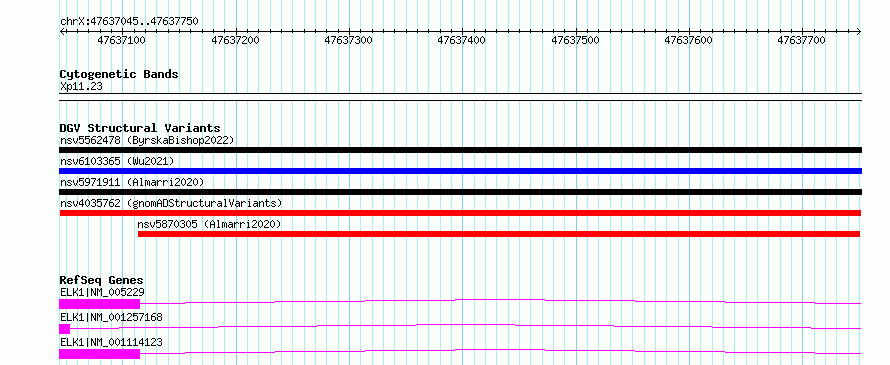Click the left arrow of the ruler
This screenshot has width=890, height=365.
[x=62, y=31]
